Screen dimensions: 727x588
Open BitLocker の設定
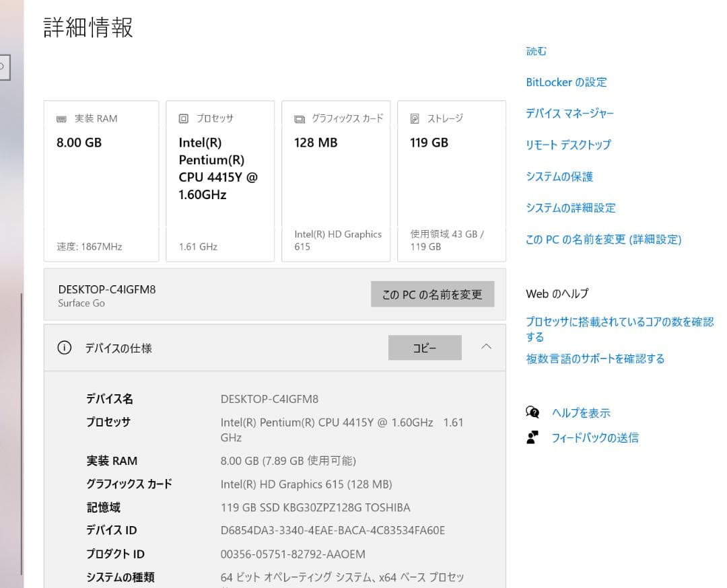coord(565,82)
